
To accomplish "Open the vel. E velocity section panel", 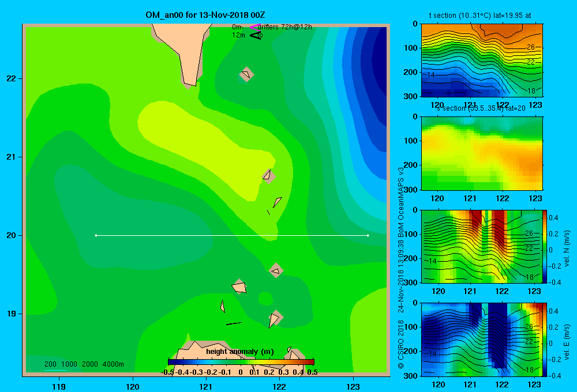I will click(482, 340).
